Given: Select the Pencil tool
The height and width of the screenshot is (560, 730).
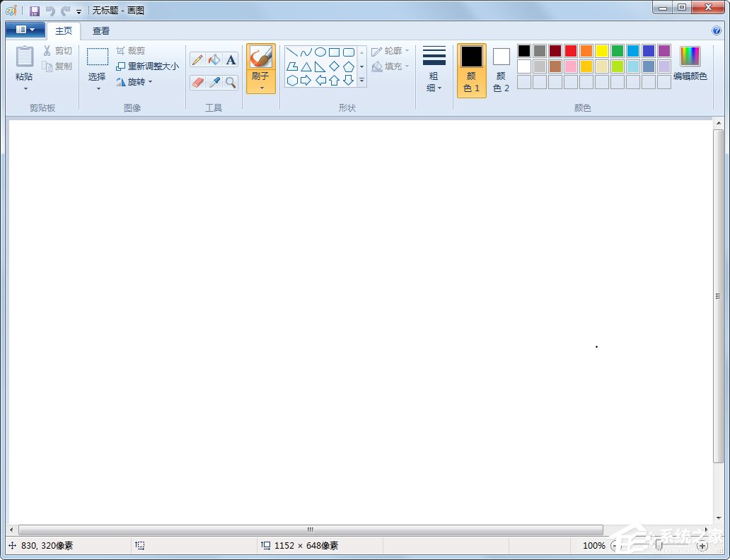Looking at the screenshot, I should click(197, 60).
